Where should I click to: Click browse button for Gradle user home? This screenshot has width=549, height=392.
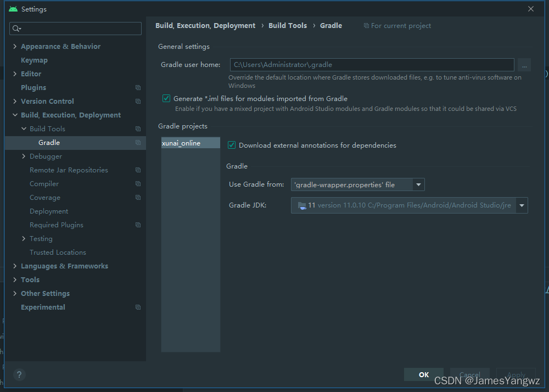point(524,65)
